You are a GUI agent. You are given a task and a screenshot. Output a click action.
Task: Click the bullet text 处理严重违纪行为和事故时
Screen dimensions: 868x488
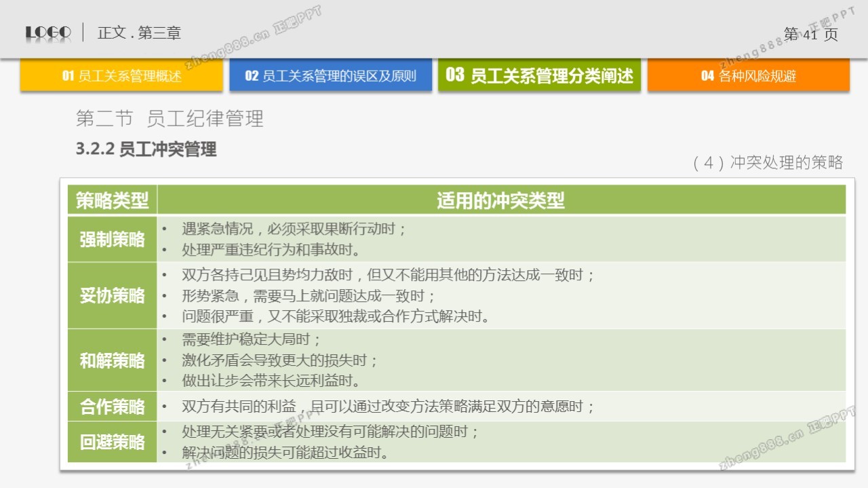271,250
